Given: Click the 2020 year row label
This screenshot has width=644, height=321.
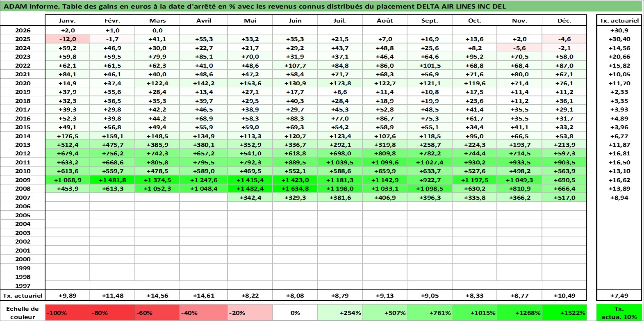Looking at the screenshot, I should click(23, 83).
